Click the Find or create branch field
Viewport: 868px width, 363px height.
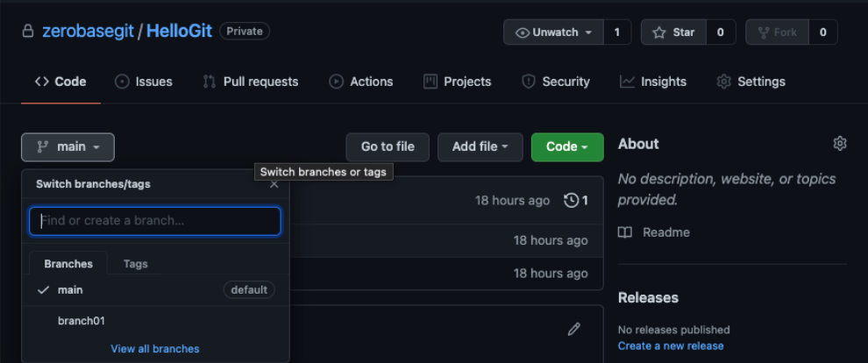[155, 221]
